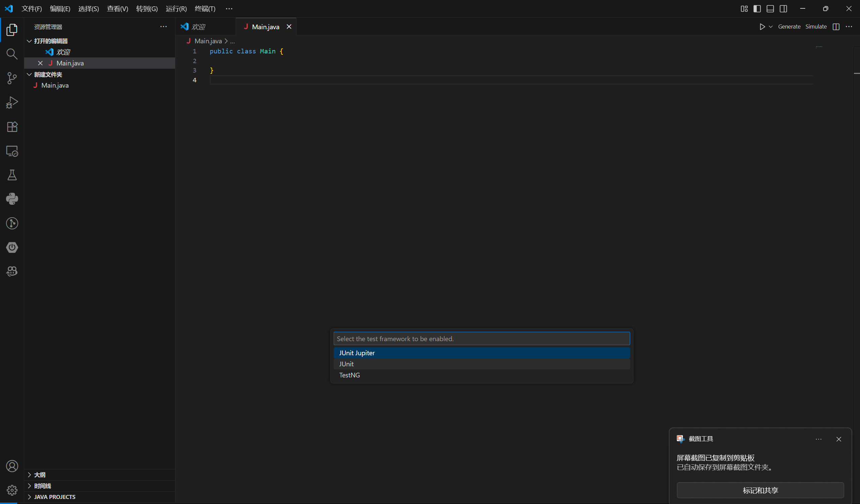
Task: Expand the JAVA PROJECTS section
Action: click(x=54, y=497)
